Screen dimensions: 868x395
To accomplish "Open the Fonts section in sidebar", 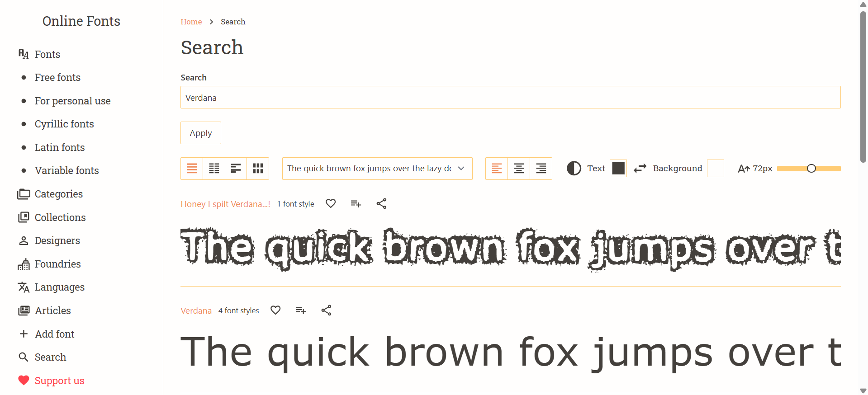I will pyautogui.click(x=47, y=54).
